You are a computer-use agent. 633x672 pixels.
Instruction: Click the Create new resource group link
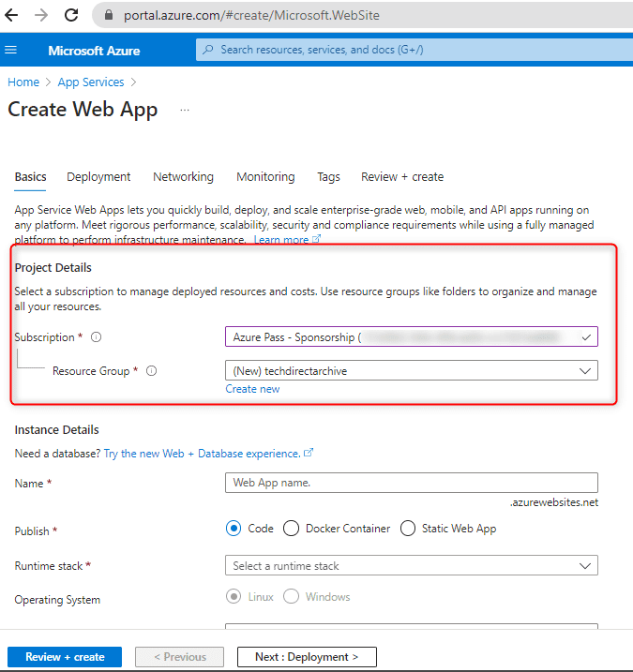pos(252,389)
